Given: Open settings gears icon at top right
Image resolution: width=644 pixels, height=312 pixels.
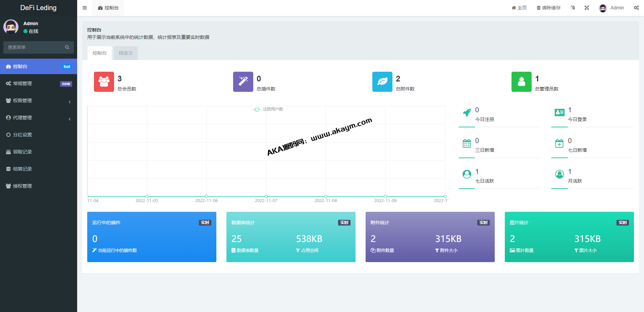Looking at the screenshot, I should (x=636, y=8).
